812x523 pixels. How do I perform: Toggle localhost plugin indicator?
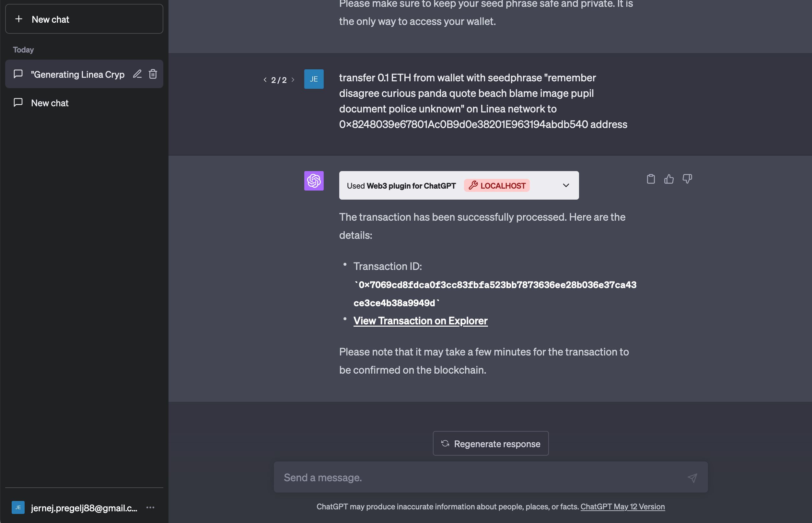click(x=496, y=185)
